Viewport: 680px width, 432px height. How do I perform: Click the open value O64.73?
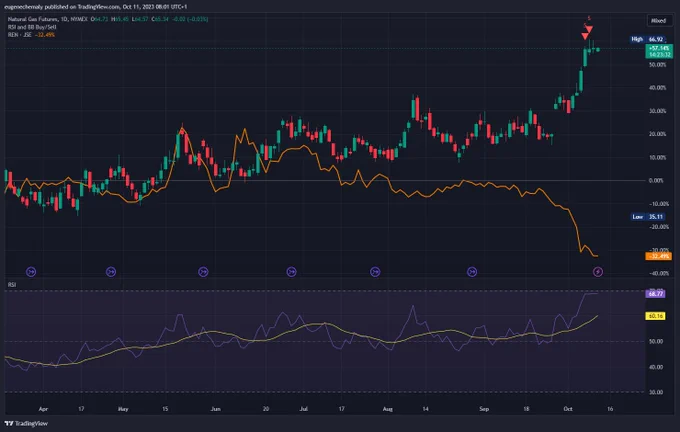pos(99,19)
